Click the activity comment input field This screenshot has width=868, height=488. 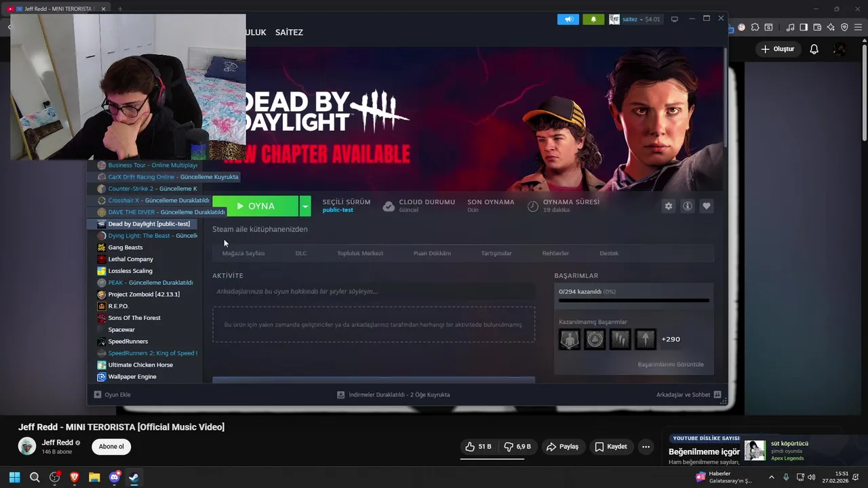374,291
